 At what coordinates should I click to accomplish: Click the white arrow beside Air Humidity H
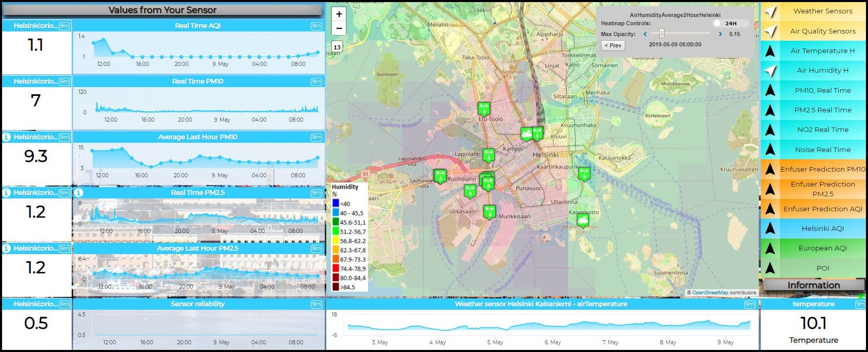[x=770, y=70]
